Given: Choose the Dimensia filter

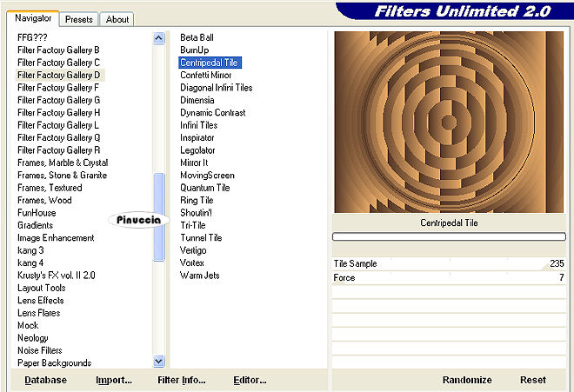Looking at the screenshot, I should 197,100.
